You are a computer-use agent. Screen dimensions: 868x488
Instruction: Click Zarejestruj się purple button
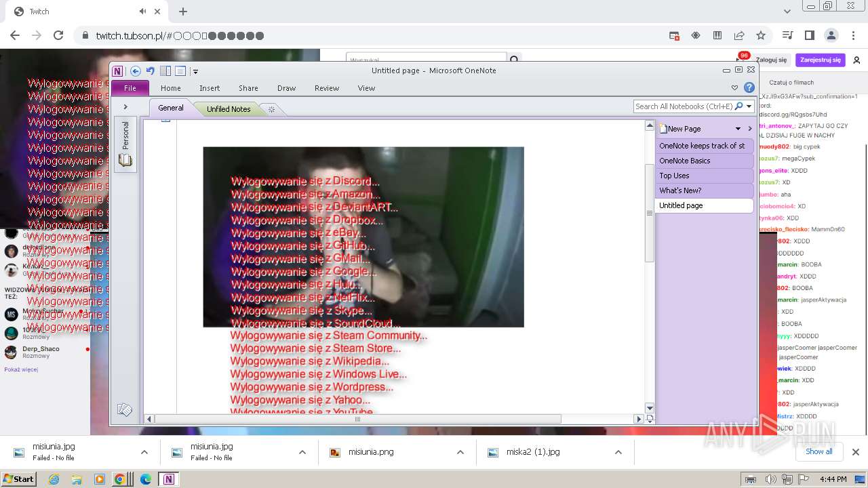[821, 60]
